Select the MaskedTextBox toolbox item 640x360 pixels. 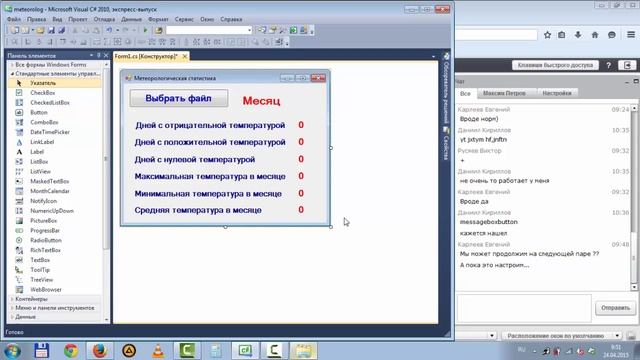tap(49, 181)
